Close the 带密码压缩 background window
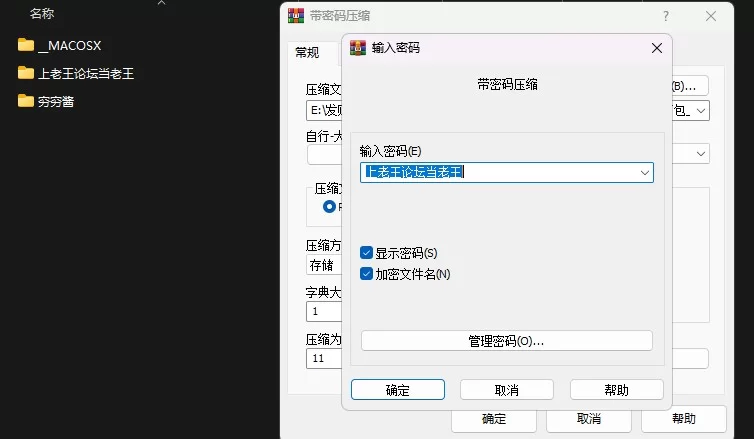Screen dimensions: 754x439 point(711,16)
